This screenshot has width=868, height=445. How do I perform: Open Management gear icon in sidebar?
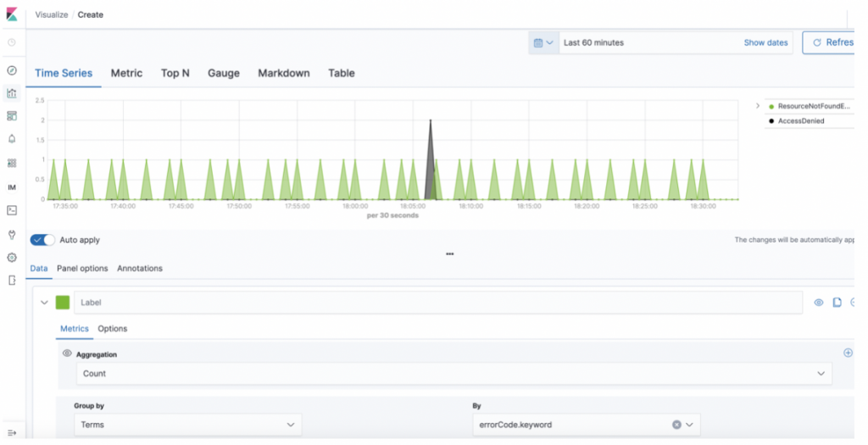12,257
